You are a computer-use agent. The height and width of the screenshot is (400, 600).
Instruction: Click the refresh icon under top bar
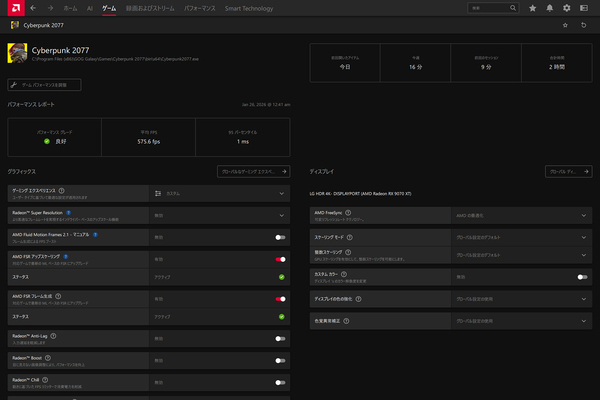[585, 25]
